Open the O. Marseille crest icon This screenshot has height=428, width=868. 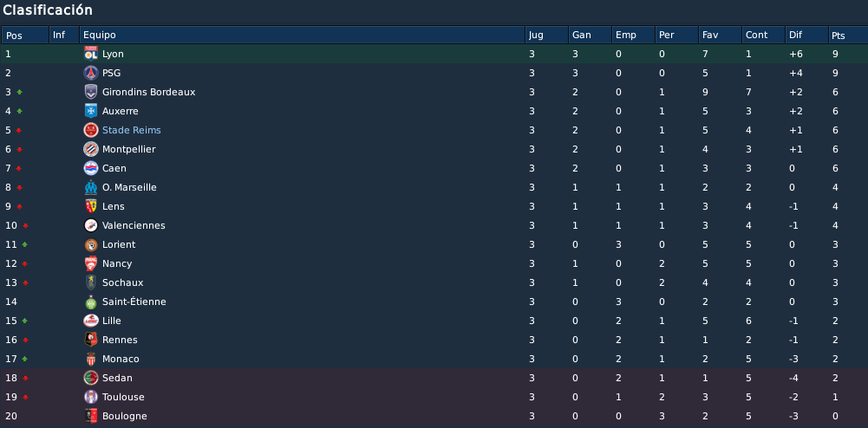(x=91, y=187)
